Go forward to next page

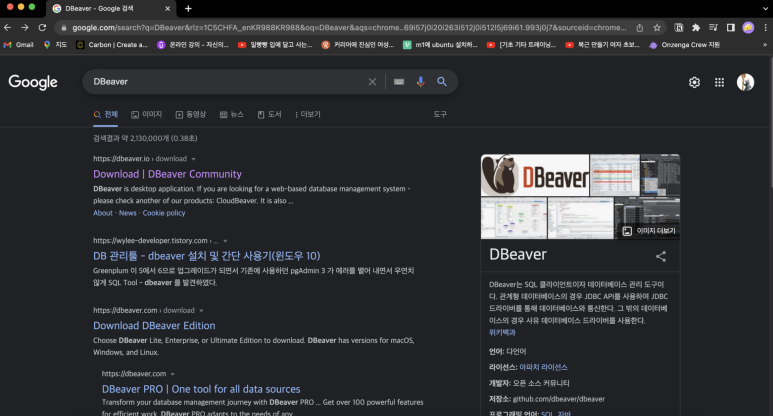pyautogui.click(x=25, y=28)
